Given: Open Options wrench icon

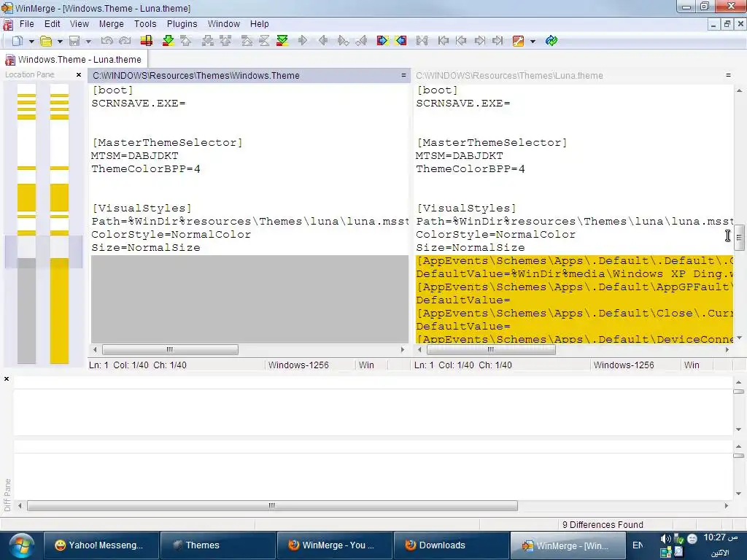Looking at the screenshot, I should click(x=518, y=41).
